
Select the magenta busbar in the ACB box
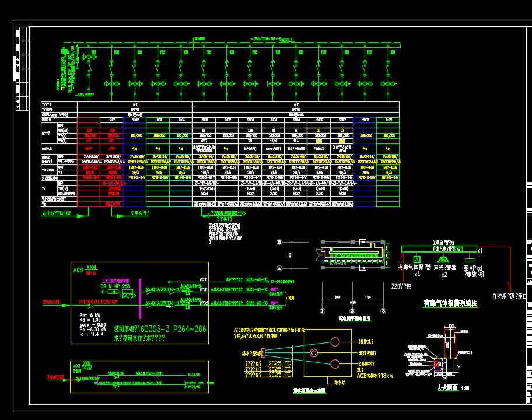[x=140, y=299]
